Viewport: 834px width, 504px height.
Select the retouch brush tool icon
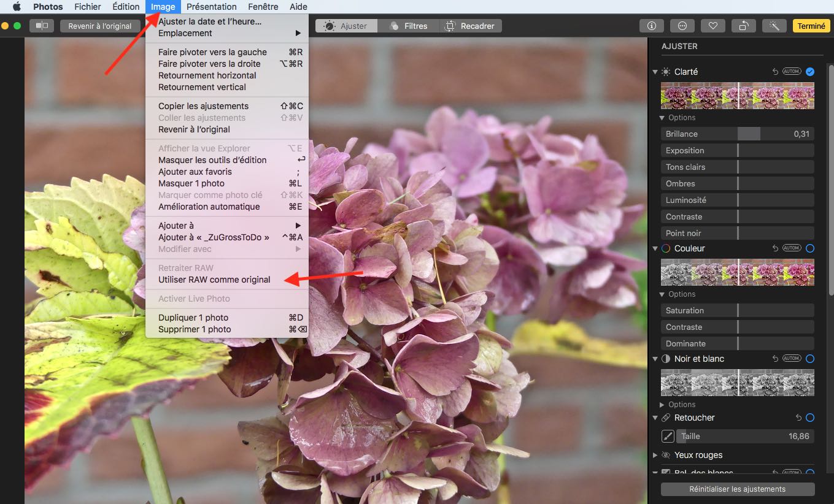click(x=668, y=437)
